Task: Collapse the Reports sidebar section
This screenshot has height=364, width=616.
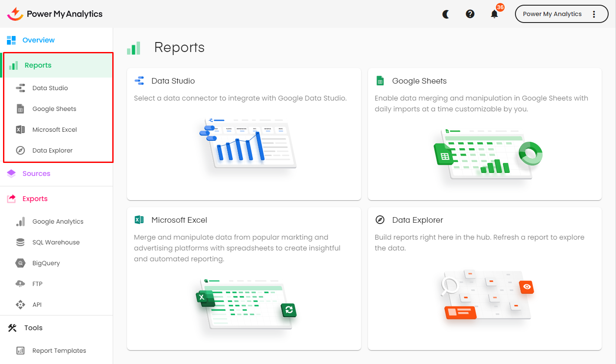Action: pos(38,65)
